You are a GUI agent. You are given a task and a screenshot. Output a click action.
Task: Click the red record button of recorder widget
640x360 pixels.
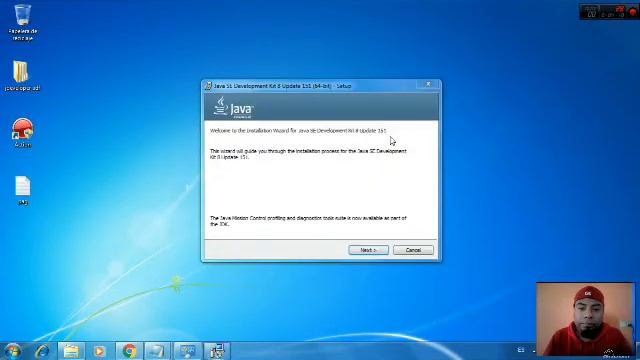[x=633, y=12]
